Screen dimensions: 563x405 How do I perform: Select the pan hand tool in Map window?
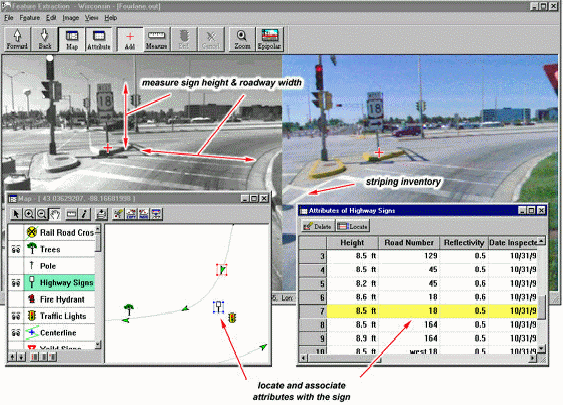(x=55, y=214)
